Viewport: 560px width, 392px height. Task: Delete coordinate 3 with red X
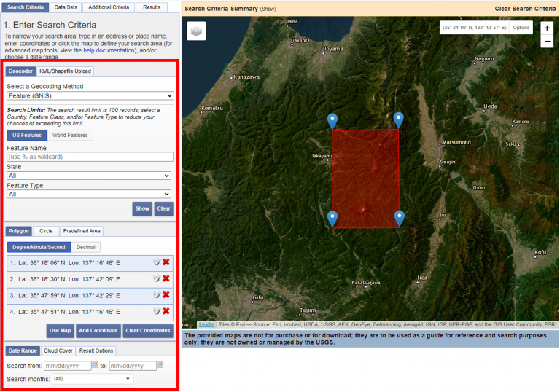[x=166, y=295]
